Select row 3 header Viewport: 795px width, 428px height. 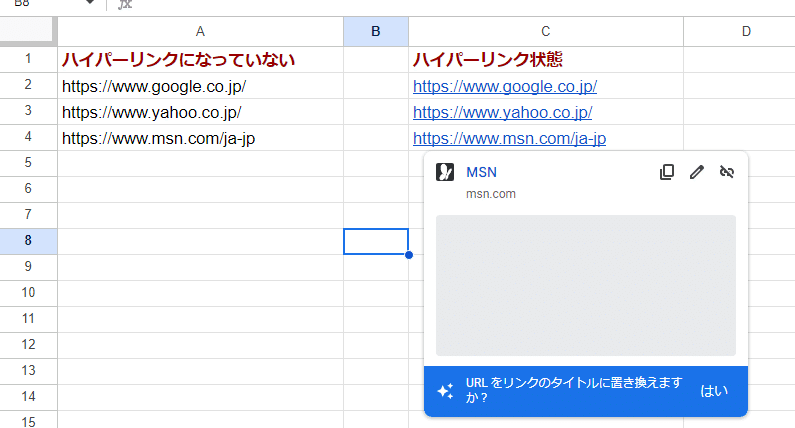[x=28, y=111]
